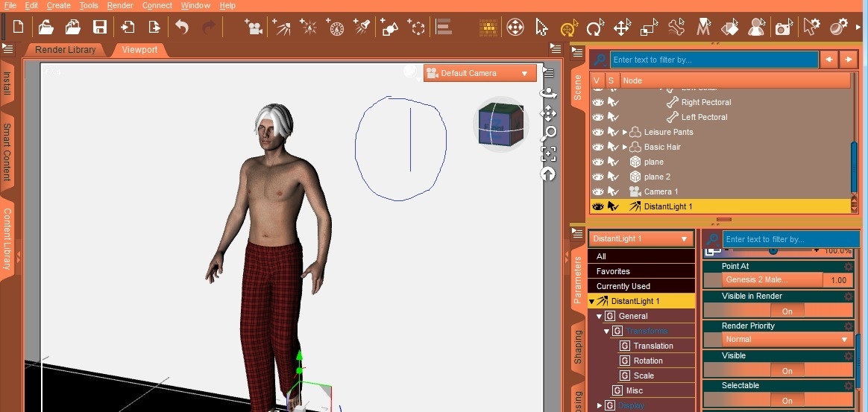
Task: Click the Create New Camera toolbar icon
Action: point(254,28)
